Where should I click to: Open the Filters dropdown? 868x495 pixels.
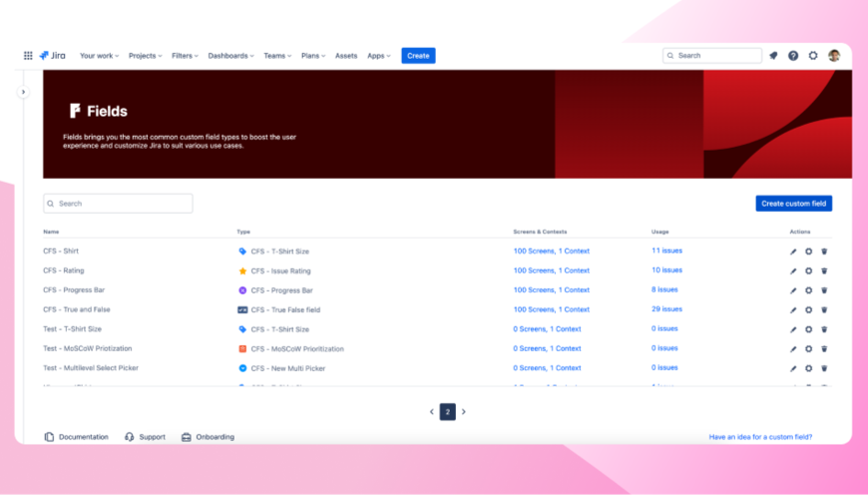click(x=185, y=55)
